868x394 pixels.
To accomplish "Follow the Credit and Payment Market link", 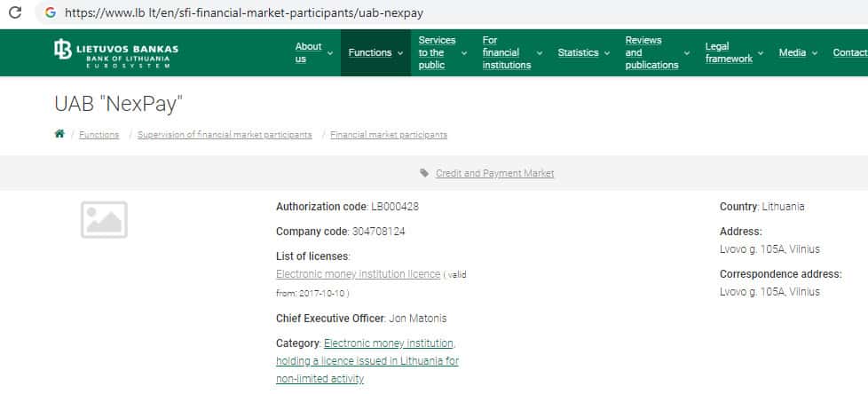I will [494, 173].
